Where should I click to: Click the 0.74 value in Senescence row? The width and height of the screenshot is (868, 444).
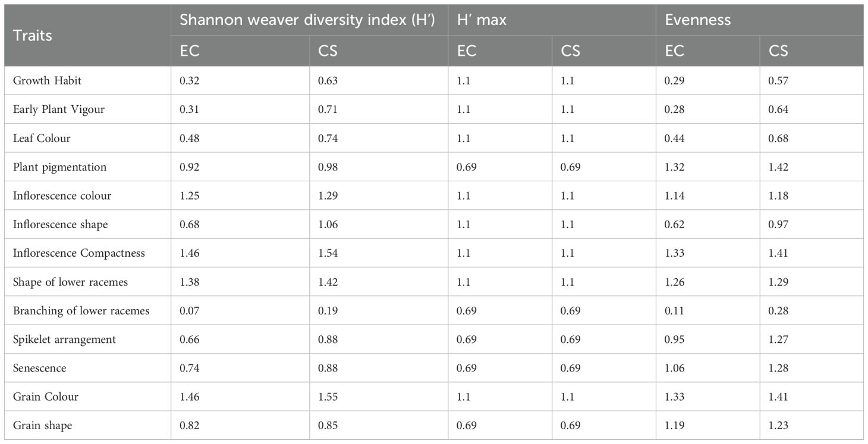coord(188,369)
